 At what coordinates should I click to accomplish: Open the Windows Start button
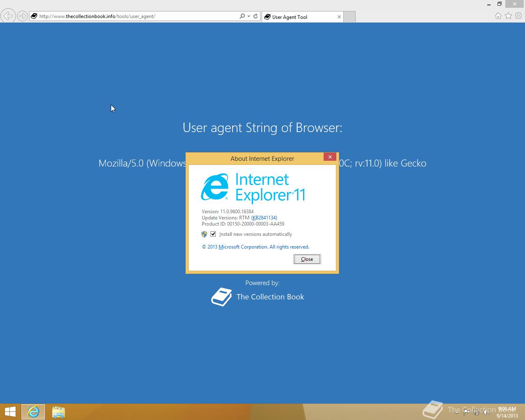[10, 412]
